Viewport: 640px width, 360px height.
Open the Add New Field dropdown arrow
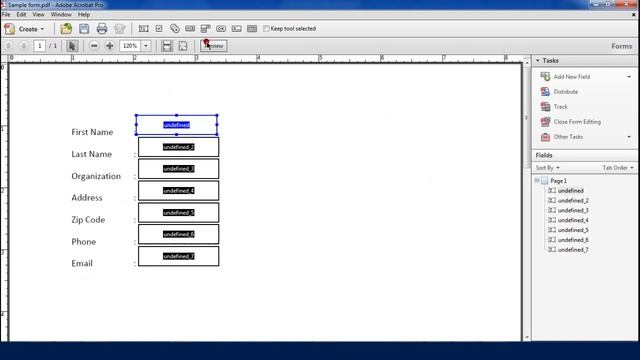(629, 77)
